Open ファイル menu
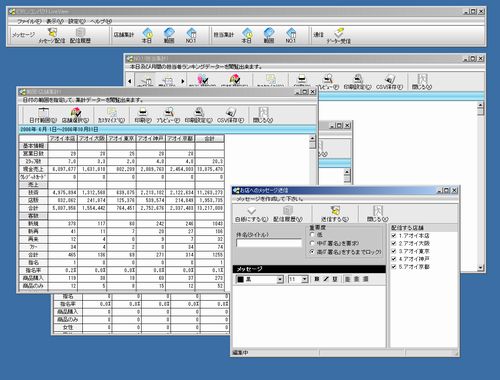The height and width of the screenshot is (380, 500). pyautogui.click(x=29, y=21)
